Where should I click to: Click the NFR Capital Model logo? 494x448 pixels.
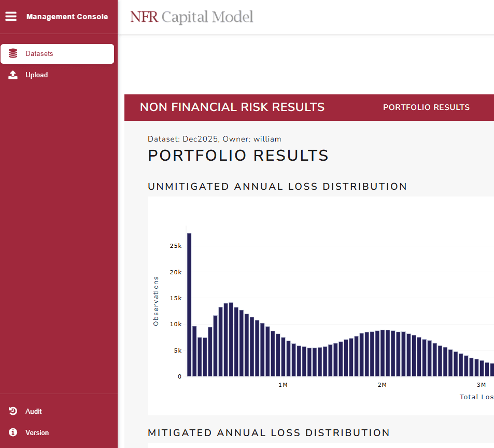[192, 17]
